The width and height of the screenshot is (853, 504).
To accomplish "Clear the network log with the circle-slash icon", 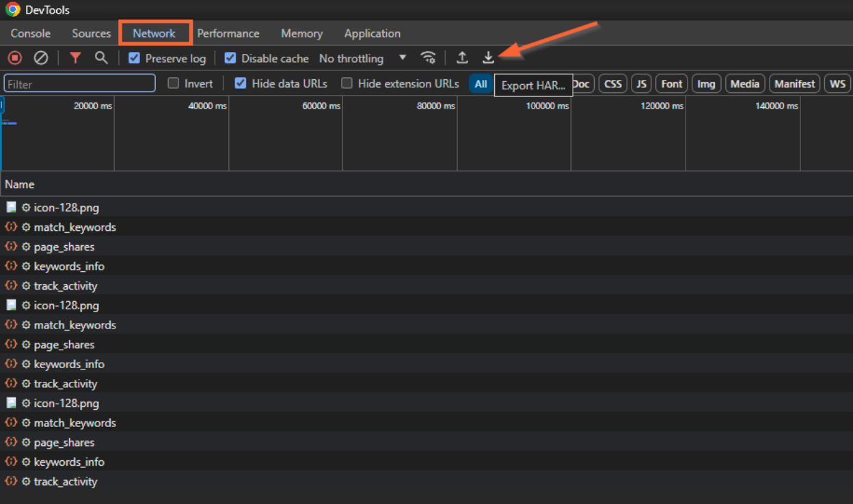I will 41,58.
